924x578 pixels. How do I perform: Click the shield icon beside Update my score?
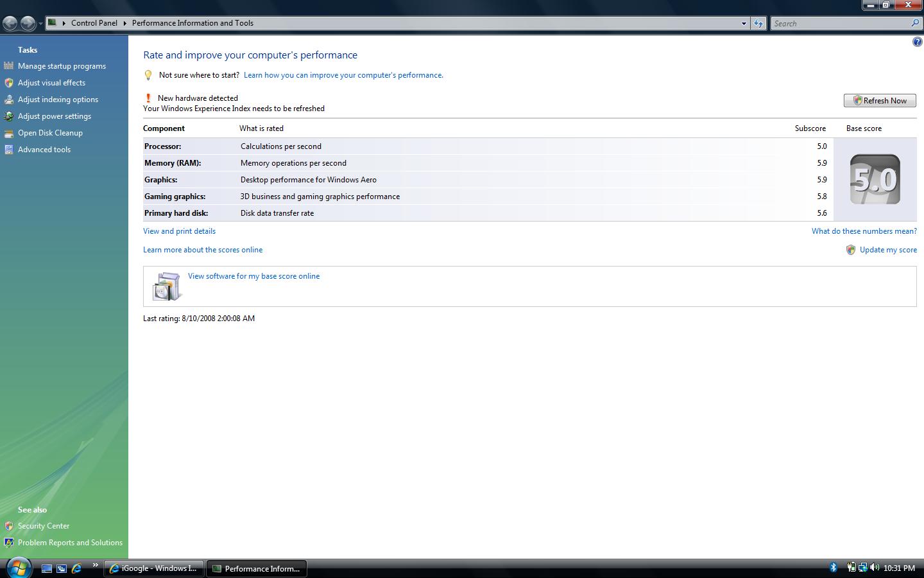tap(851, 250)
